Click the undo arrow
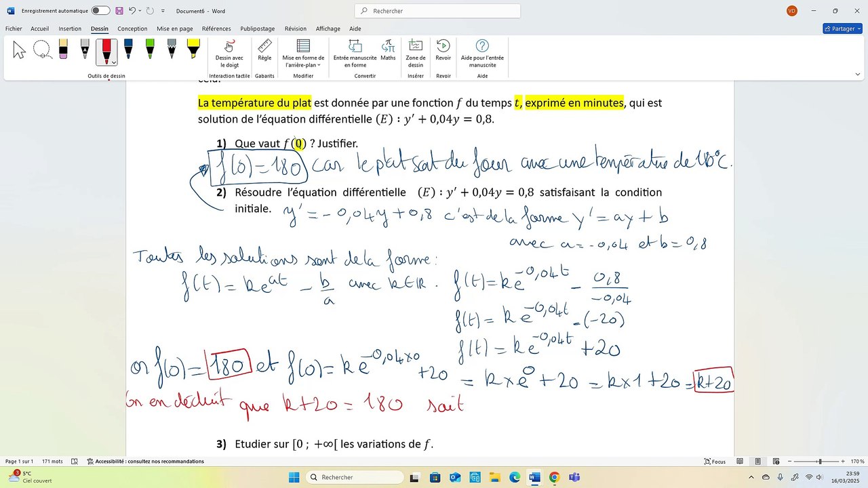868x488 pixels. tap(132, 11)
